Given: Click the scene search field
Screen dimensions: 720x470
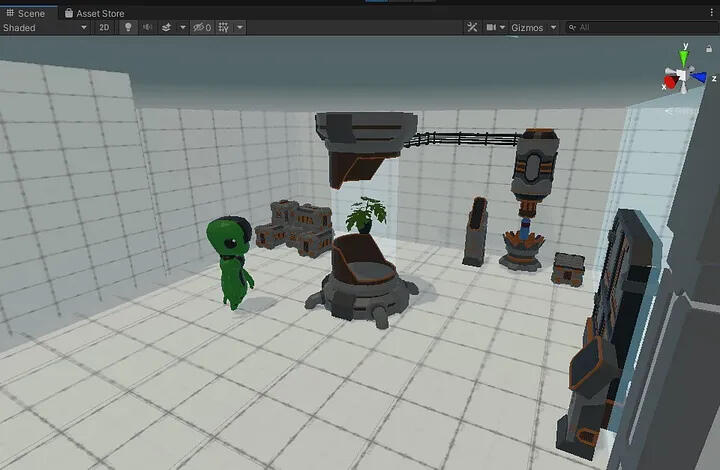Looking at the screenshot, I should click(x=640, y=28).
